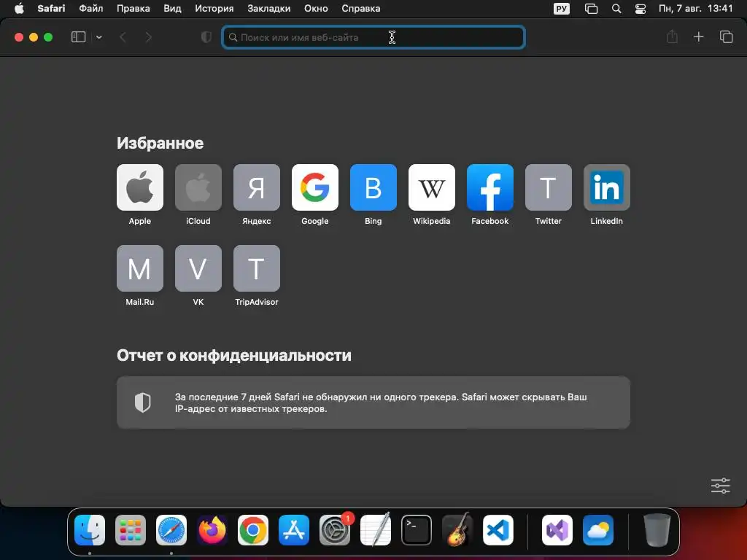Open Finder from the Dock
Screen dimensions: 747x560
(x=90, y=530)
